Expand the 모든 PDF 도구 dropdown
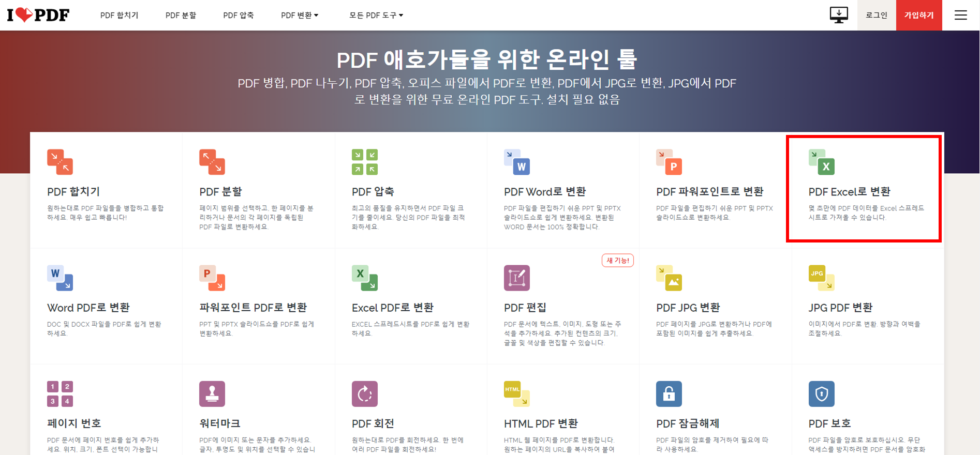 (376, 15)
